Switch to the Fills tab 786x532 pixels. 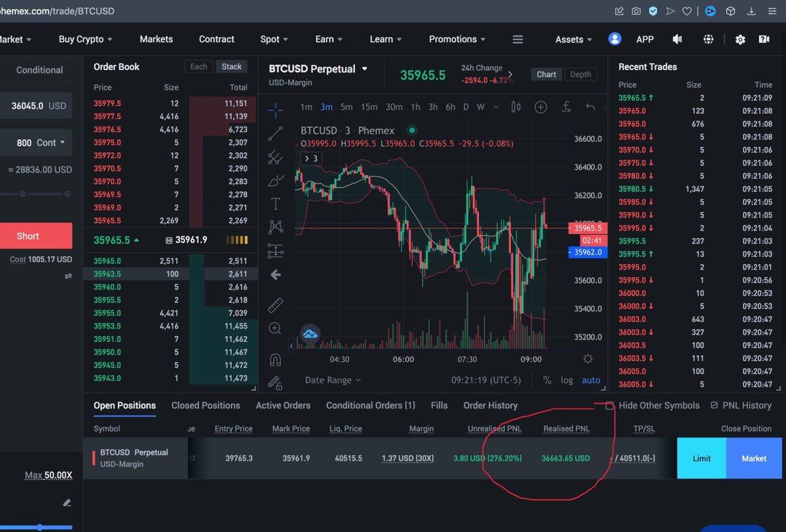(x=440, y=406)
